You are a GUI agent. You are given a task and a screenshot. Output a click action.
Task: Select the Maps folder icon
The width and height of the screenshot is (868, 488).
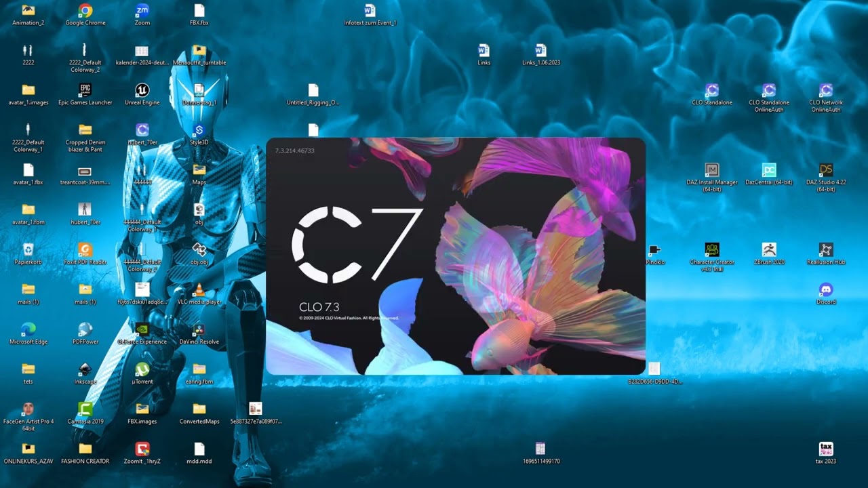pyautogui.click(x=199, y=169)
